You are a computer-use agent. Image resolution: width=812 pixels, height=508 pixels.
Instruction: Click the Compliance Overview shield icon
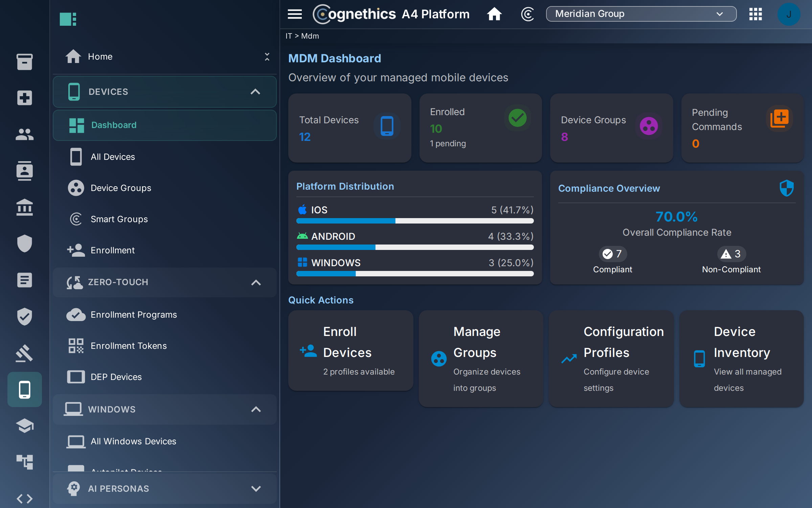click(x=787, y=188)
